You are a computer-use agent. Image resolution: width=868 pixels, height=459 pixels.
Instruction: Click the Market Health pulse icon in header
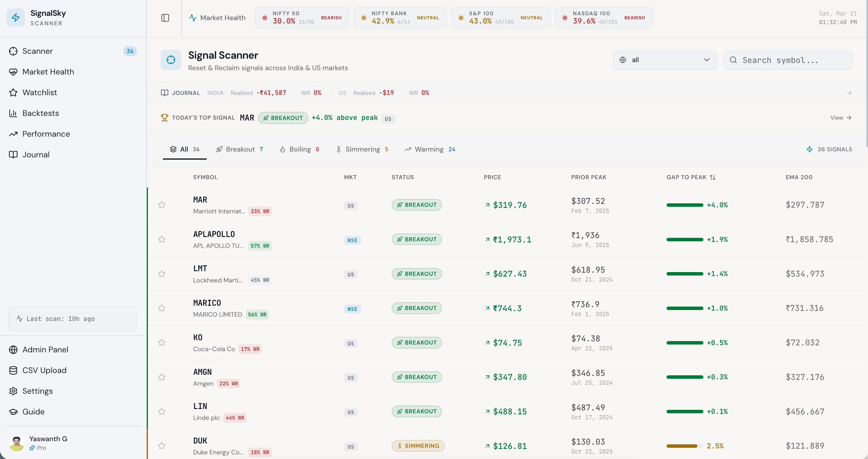point(193,18)
